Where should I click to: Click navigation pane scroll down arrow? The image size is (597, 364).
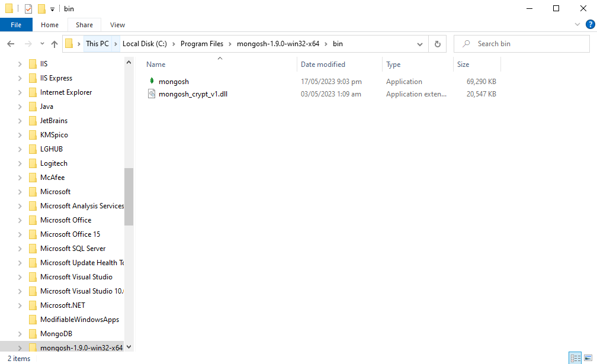[x=129, y=346]
